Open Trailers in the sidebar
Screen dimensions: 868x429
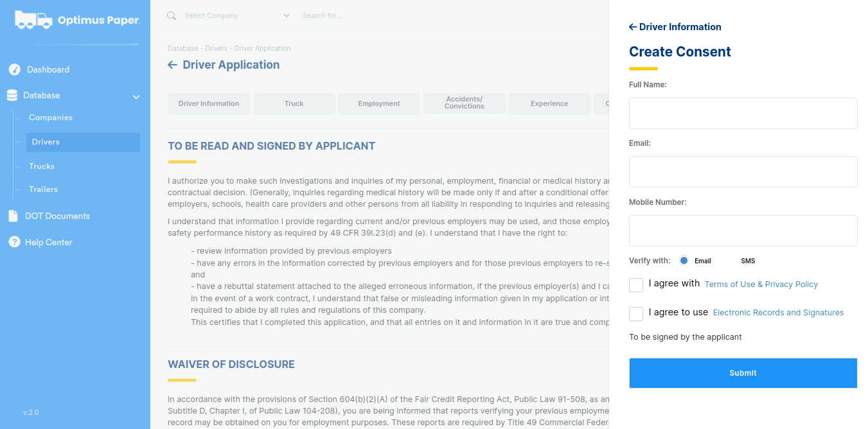(43, 189)
